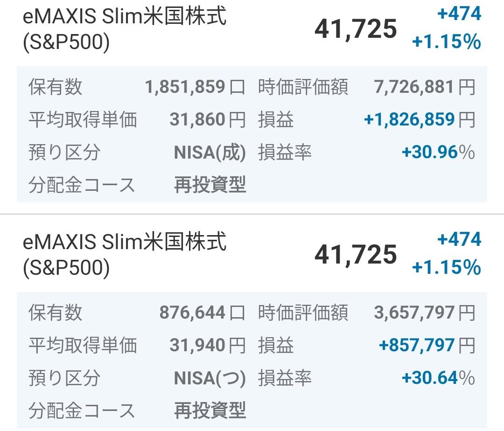This screenshot has width=504, height=431.
Task: Click the +474 change on the NISA(成) holding
Action: coord(459,14)
